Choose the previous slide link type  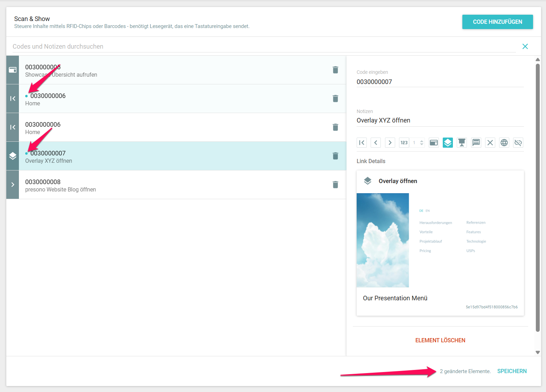[376, 143]
